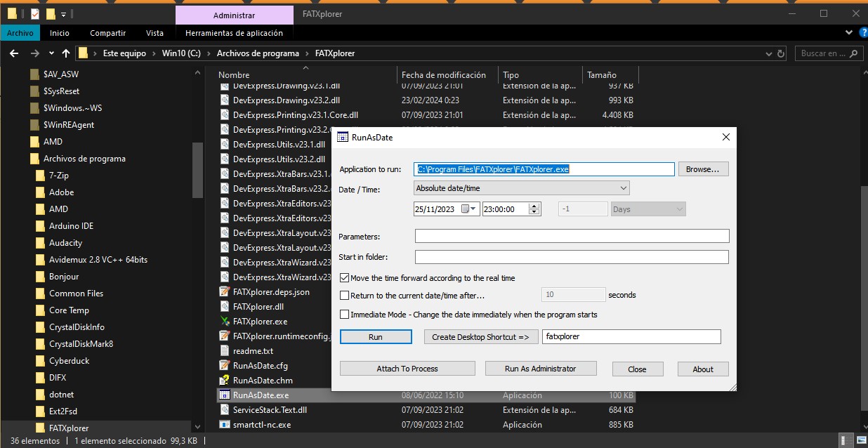Screen dimensions: 868x448
Task: Click the Close button in RunAsDate
Action: (x=638, y=369)
